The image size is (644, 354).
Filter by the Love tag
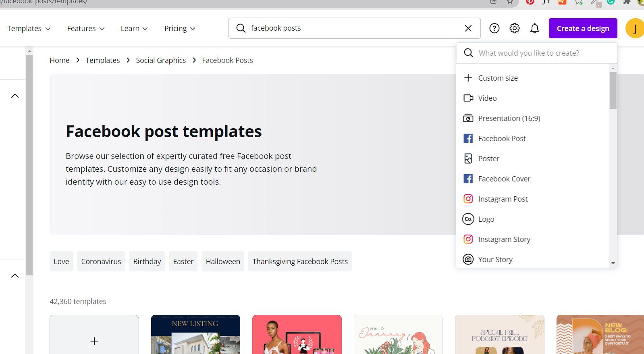click(x=61, y=261)
